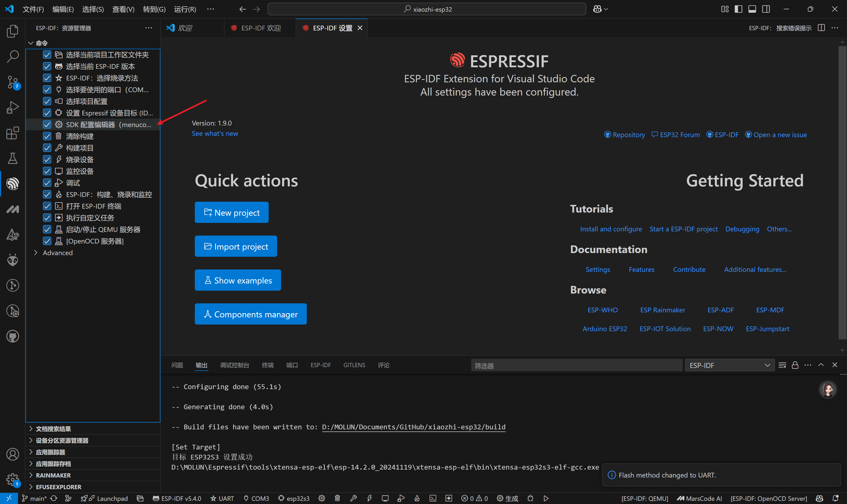Click the trash (full clean) status bar icon
847x504 pixels.
pyautogui.click(x=337, y=498)
